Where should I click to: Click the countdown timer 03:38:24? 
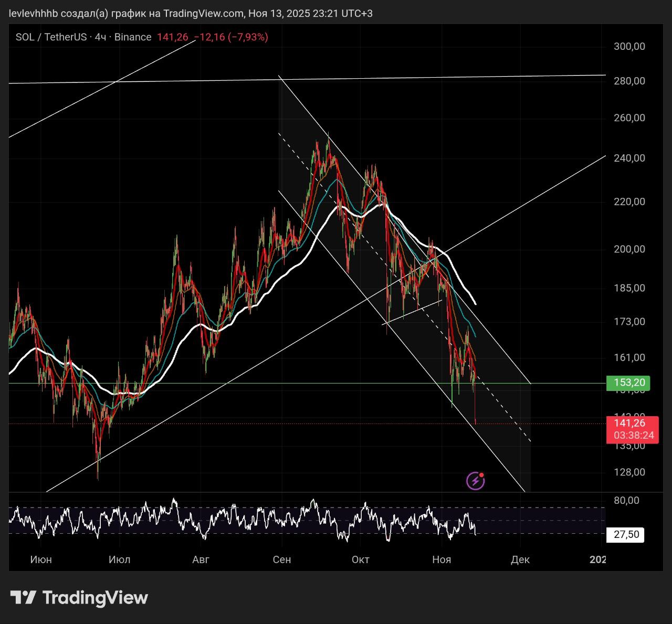pyautogui.click(x=634, y=436)
